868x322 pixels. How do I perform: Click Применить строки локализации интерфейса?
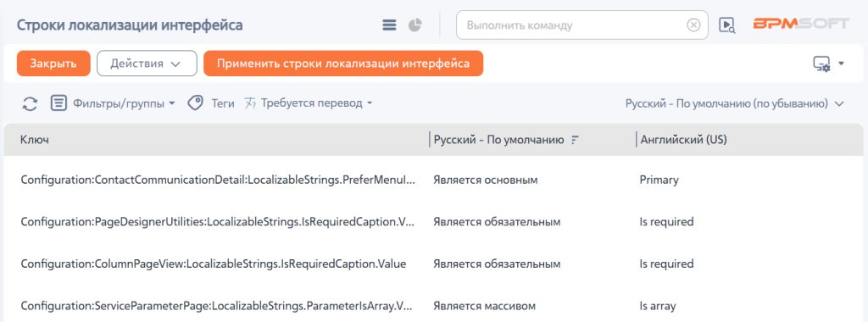click(343, 64)
